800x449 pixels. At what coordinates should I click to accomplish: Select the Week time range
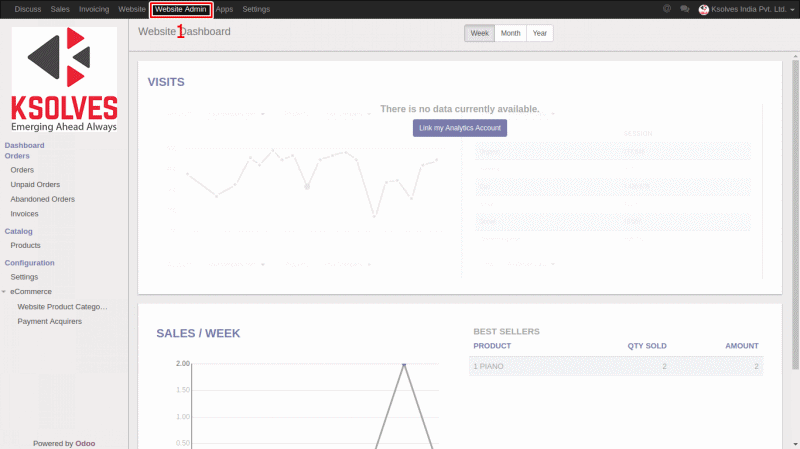[x=479, y=33]
